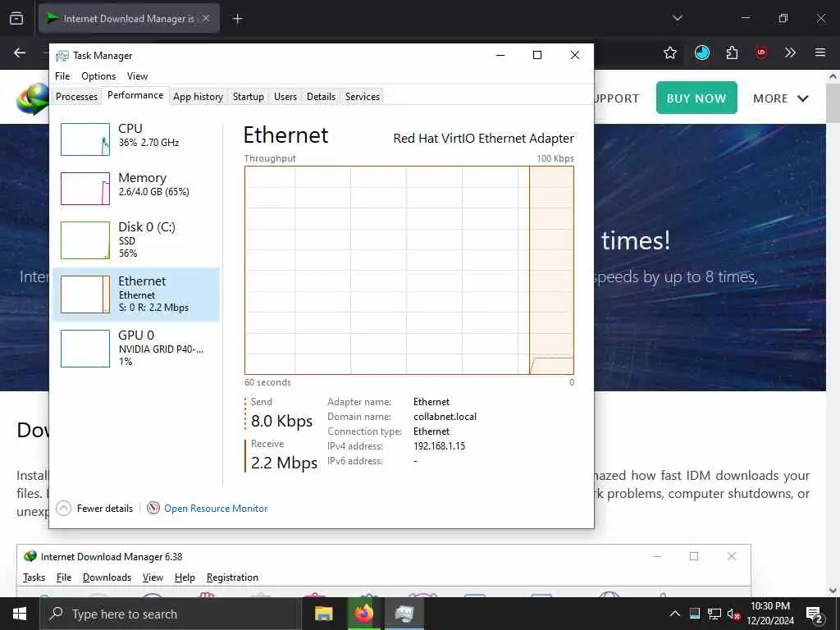This screenshot has width=840, height=630.
Task: Open the notification center icon
Action: click(x=814, y=614)
